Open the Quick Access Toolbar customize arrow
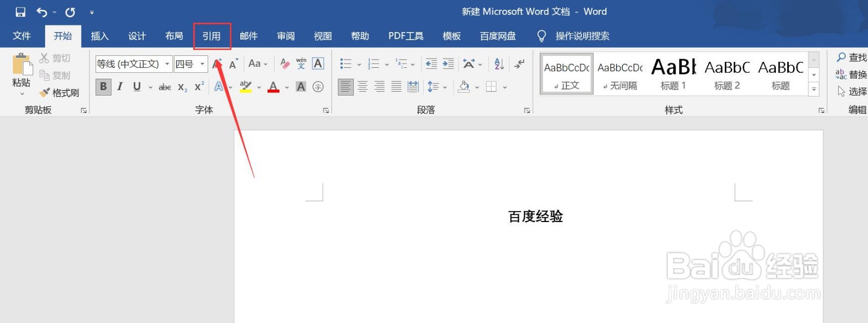Screen dimensions: 868x323 (x=92, y=12)
